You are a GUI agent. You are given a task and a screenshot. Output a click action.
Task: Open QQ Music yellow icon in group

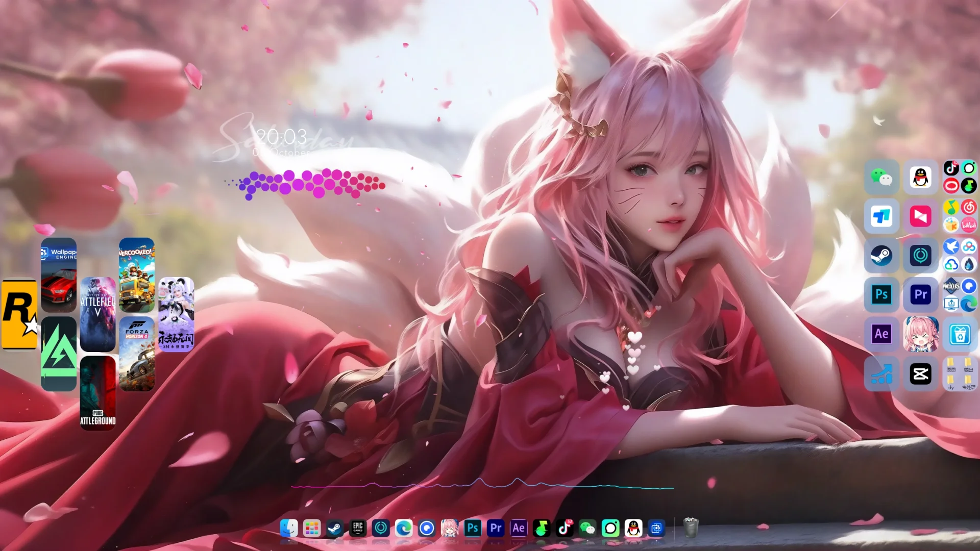tap(951, 207)
